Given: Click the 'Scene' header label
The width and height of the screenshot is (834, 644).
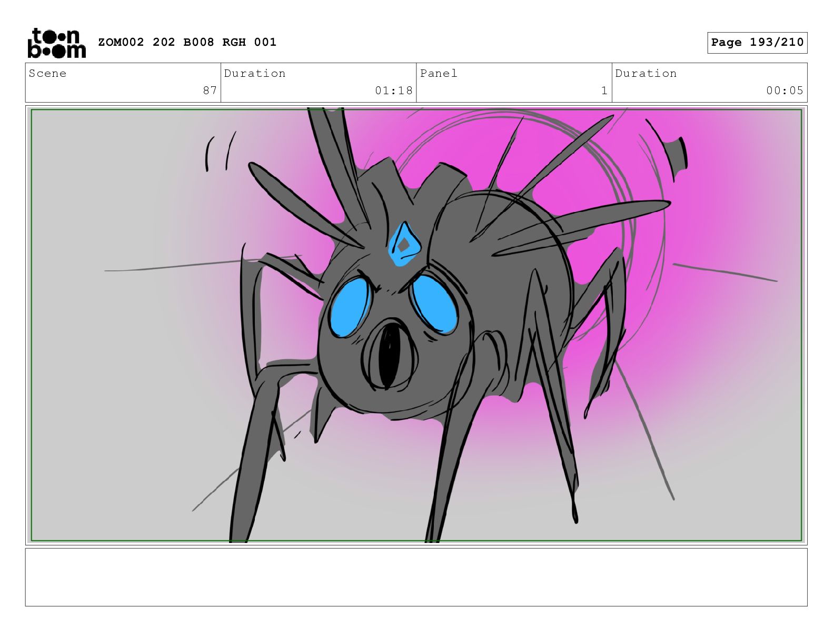Looking at the screenshot, I should [48, 73].
